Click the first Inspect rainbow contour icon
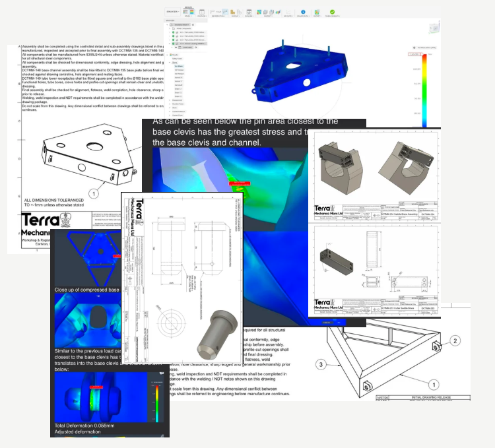This screenshot has width=495, height=448. point(259,12)
